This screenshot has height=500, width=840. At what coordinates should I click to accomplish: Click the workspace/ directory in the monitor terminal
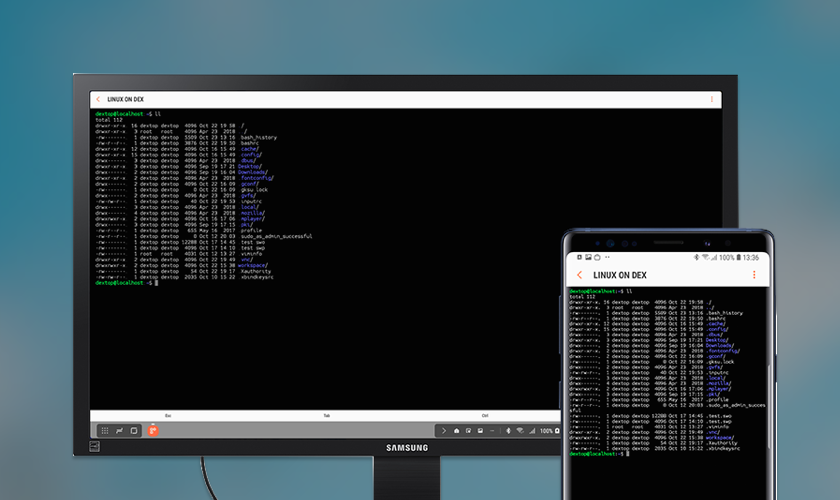[253, 265]
